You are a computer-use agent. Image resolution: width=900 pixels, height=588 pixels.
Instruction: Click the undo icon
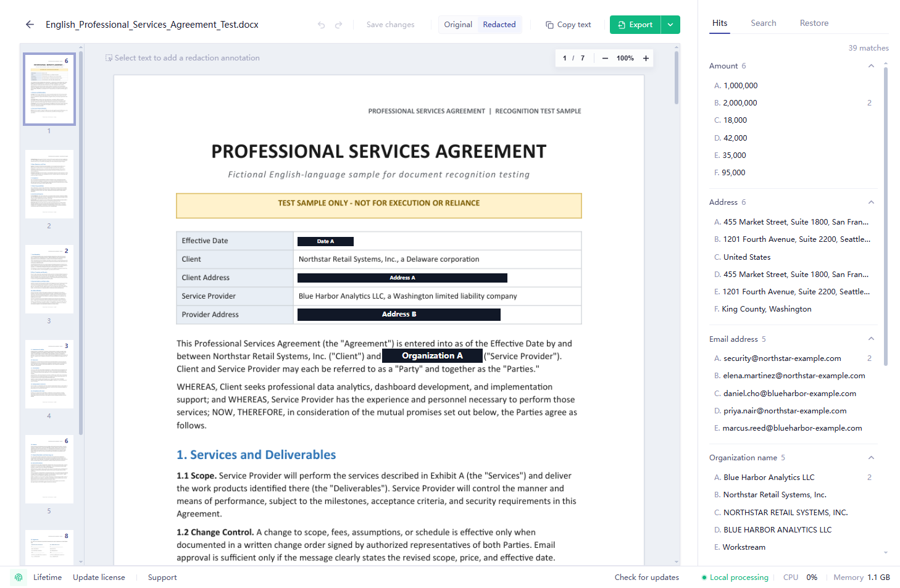click(321, 25)
